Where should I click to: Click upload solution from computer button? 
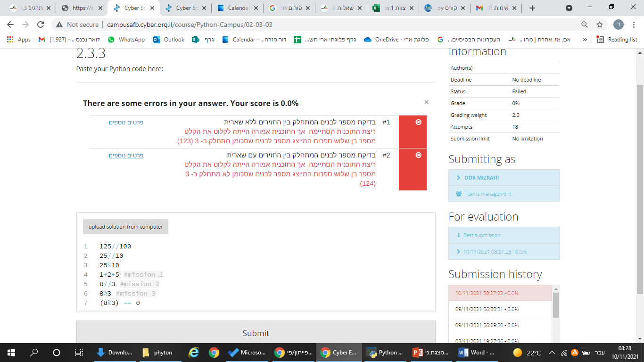click(x=125, y=227)
